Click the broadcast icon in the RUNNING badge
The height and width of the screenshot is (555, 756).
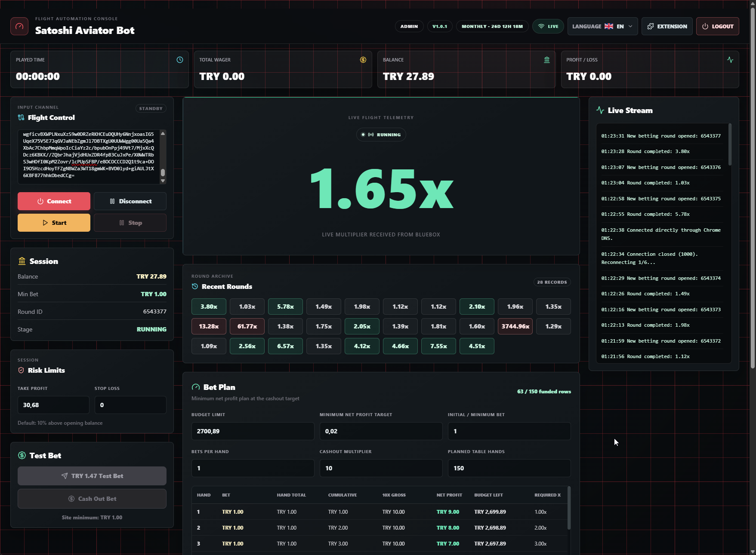(371, 135)
